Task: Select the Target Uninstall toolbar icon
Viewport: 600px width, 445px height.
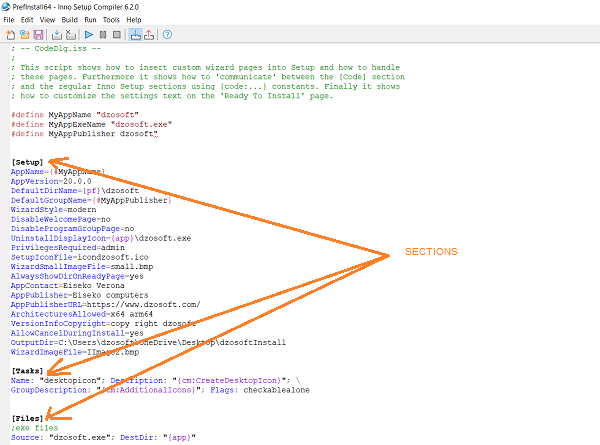Action: point(149,35)
